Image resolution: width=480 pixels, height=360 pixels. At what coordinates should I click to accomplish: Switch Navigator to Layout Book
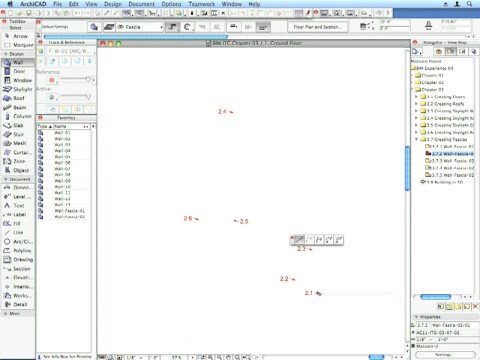pyautogui.click(x=462, y=52)
